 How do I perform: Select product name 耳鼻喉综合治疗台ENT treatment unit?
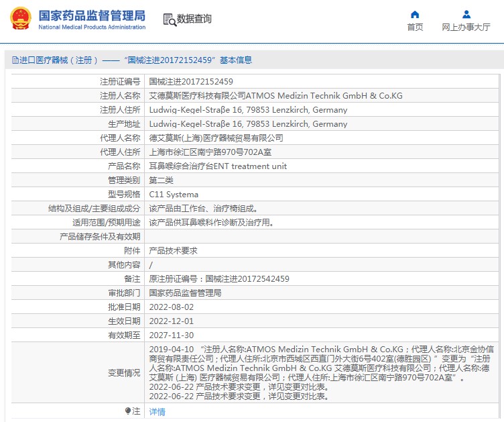(x=218, y=166)
